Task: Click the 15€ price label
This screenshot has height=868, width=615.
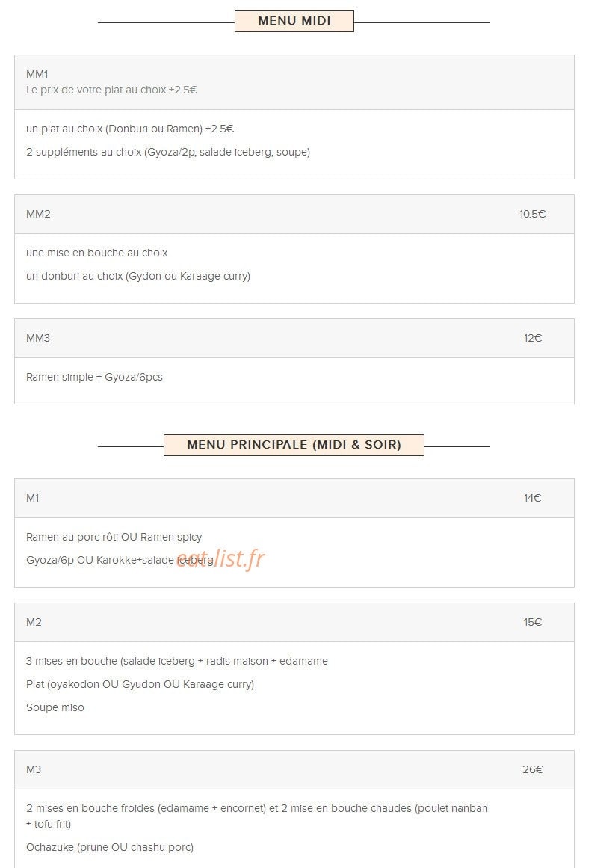Action: click(x=533, y=622)
